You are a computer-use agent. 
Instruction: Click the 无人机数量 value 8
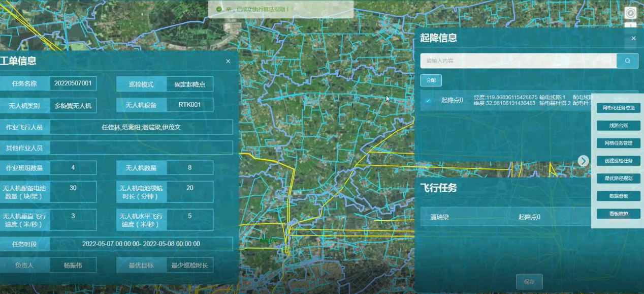(x=190, y=168)
